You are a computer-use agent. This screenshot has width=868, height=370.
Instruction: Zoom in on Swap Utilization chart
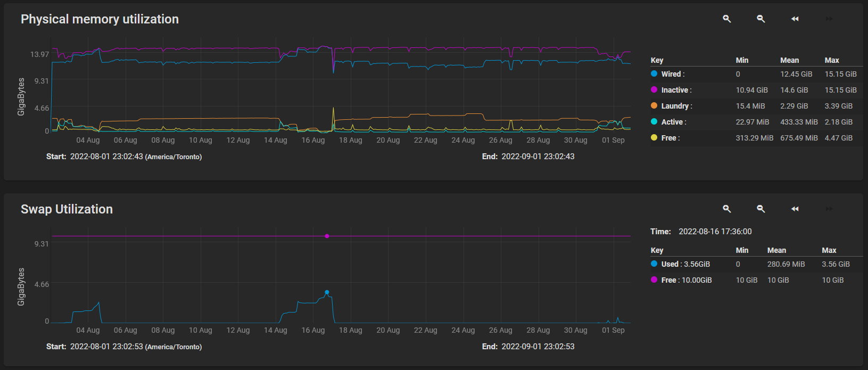[726, 209]
